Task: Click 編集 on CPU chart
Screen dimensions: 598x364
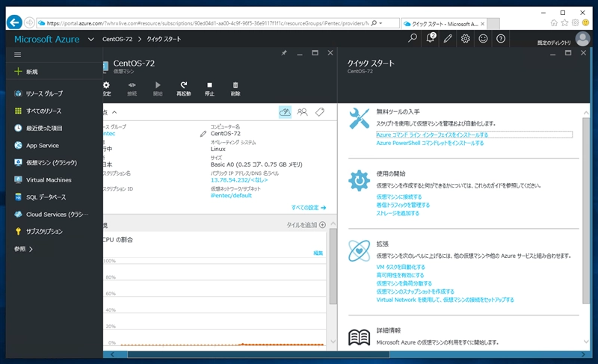Action: [318, 253]
